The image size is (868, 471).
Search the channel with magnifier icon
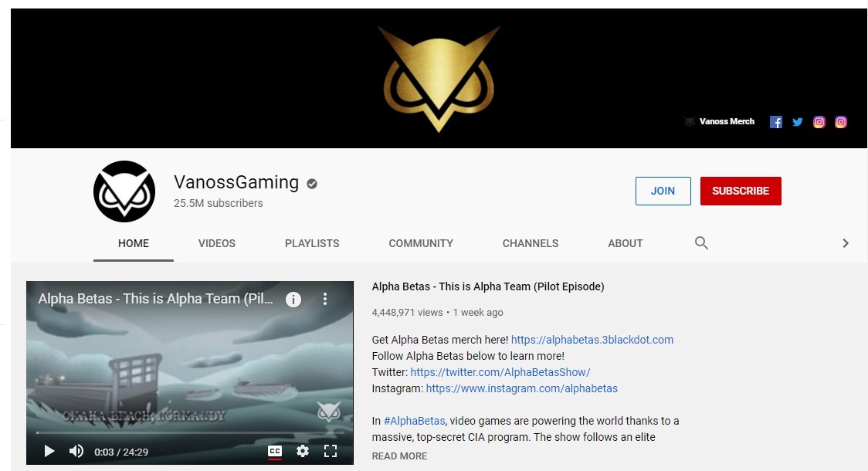click(x=701, y=243)
